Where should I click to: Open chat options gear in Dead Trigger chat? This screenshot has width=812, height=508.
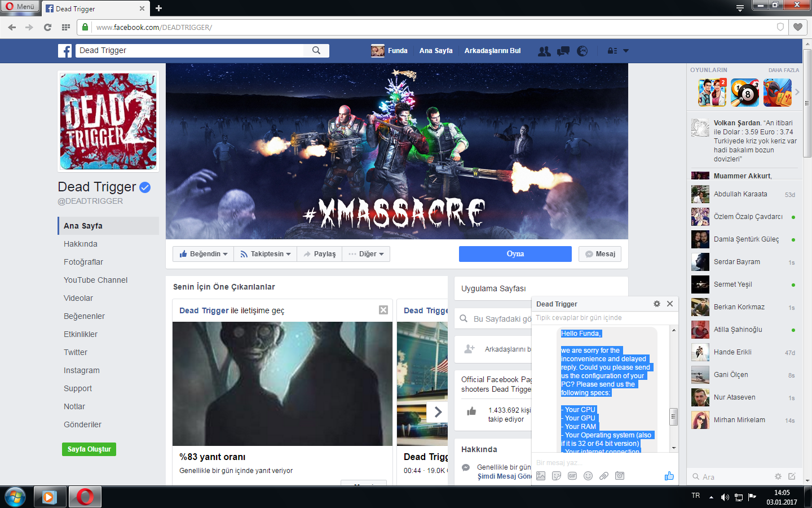657,304
